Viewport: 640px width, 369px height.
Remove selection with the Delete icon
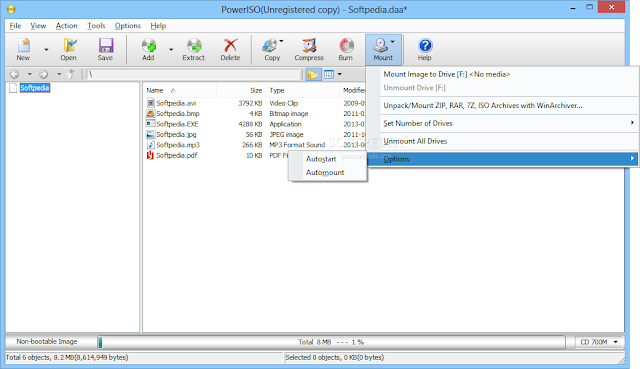click(x=230, y=49)
